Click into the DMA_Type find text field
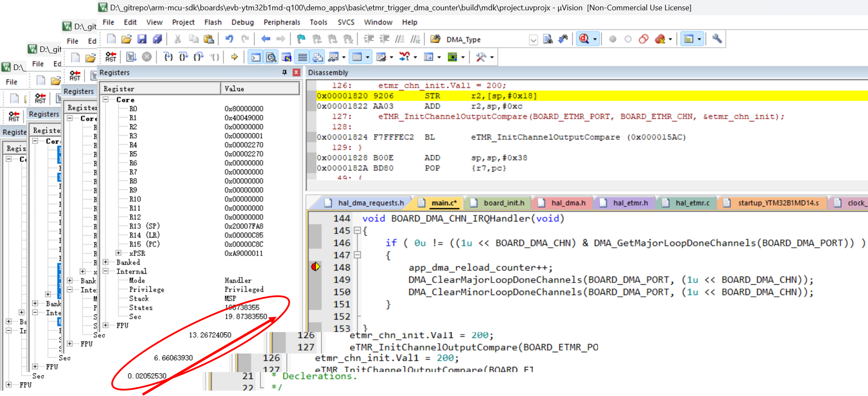This screenshot has height=396, width=868. 486,40
